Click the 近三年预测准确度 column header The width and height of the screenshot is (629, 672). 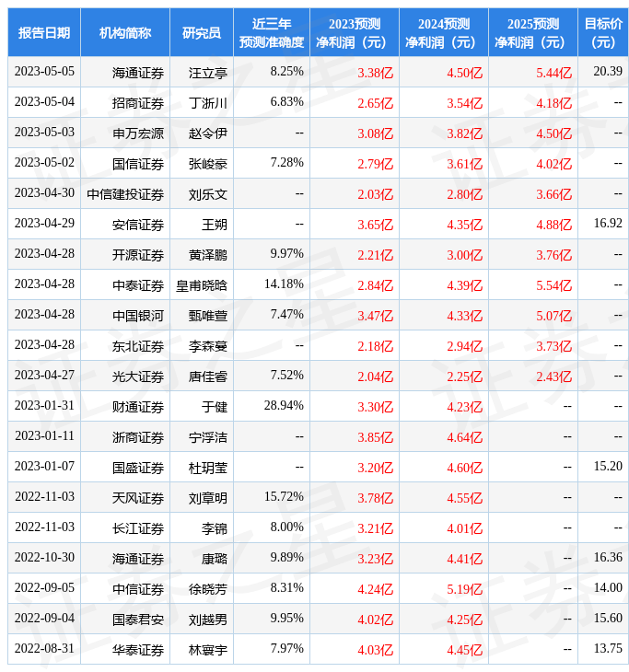click(271, 32)
